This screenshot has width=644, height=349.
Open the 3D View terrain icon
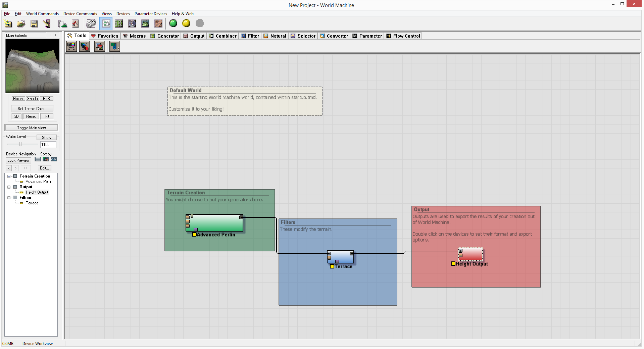tap(145, 23)
